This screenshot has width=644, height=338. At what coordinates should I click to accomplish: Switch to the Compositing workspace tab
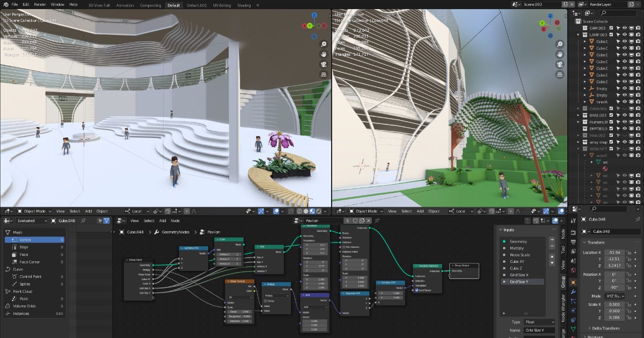click(x=150, y=5)
